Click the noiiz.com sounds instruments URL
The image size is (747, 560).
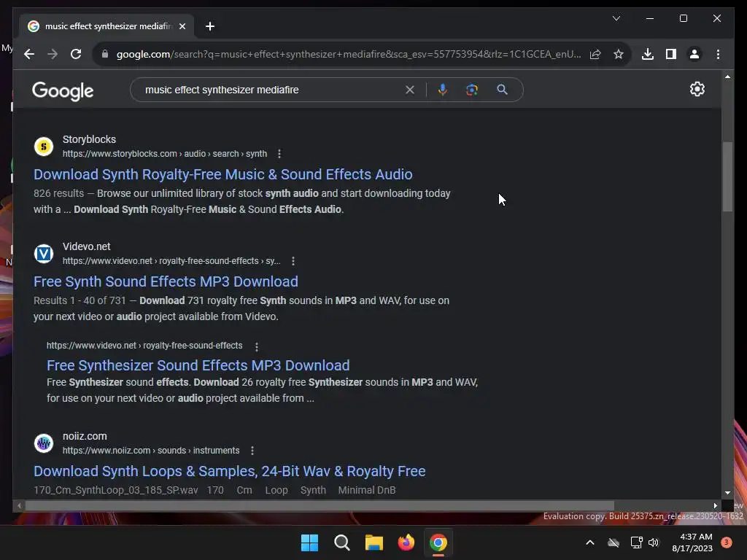(151, 451)
